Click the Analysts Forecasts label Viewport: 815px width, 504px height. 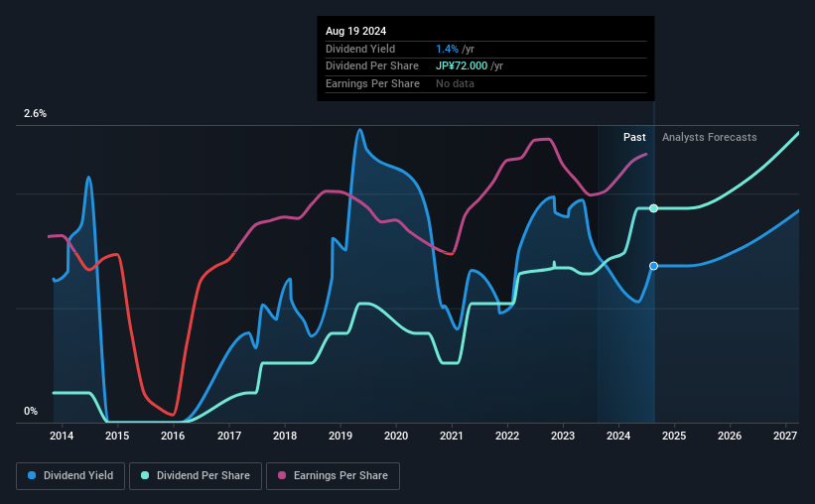pyautogui.click(x=710, y=137)
